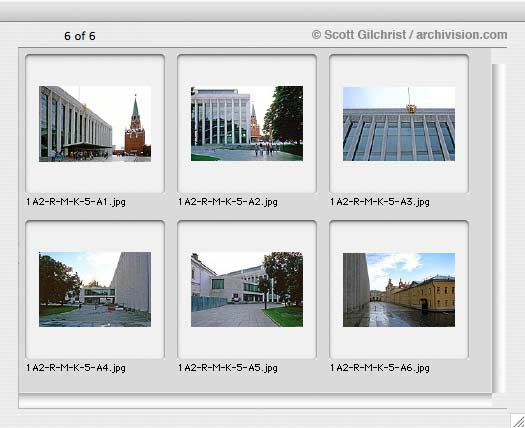
Task: Click the filename label 1A2-R-M-K-5-A1.jpg
Action: pyautogui.click(x=76, y=202)
